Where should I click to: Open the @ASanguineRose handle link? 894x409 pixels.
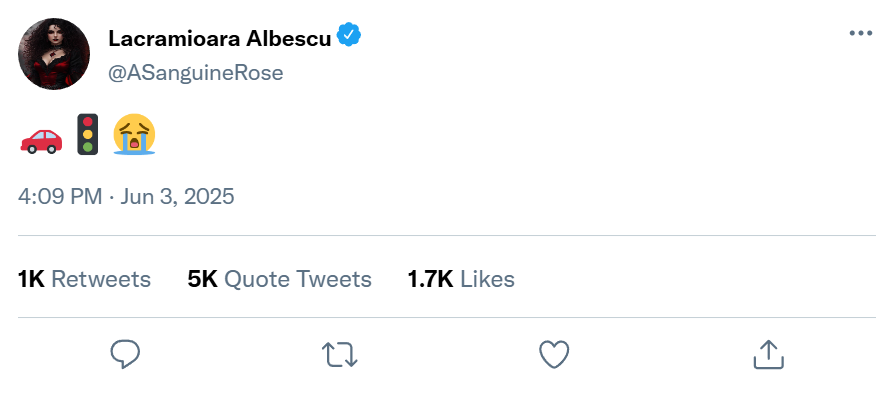click(x=195, y=72)
